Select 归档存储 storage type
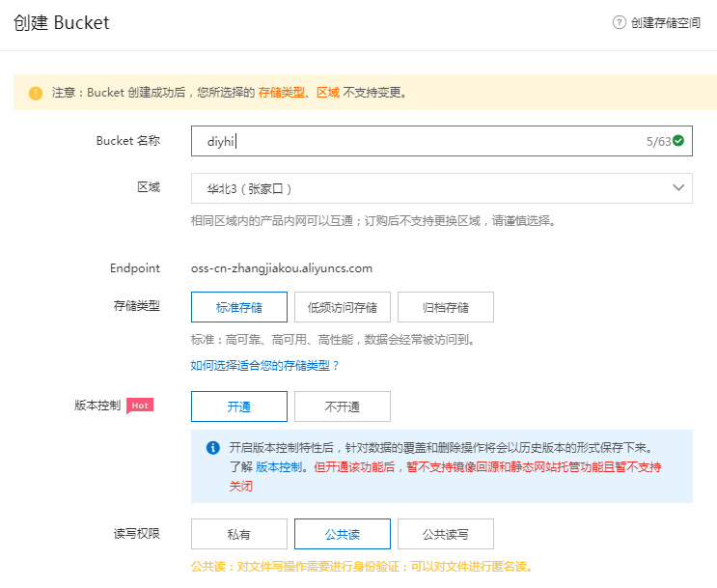 (x=446, y=307)
